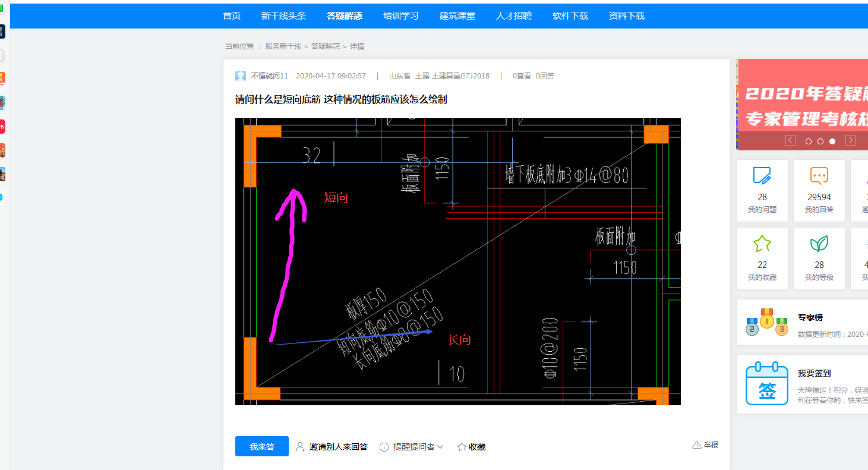
Task: Open the red 书 app icon in the left dock
Action: click(2, 127)
